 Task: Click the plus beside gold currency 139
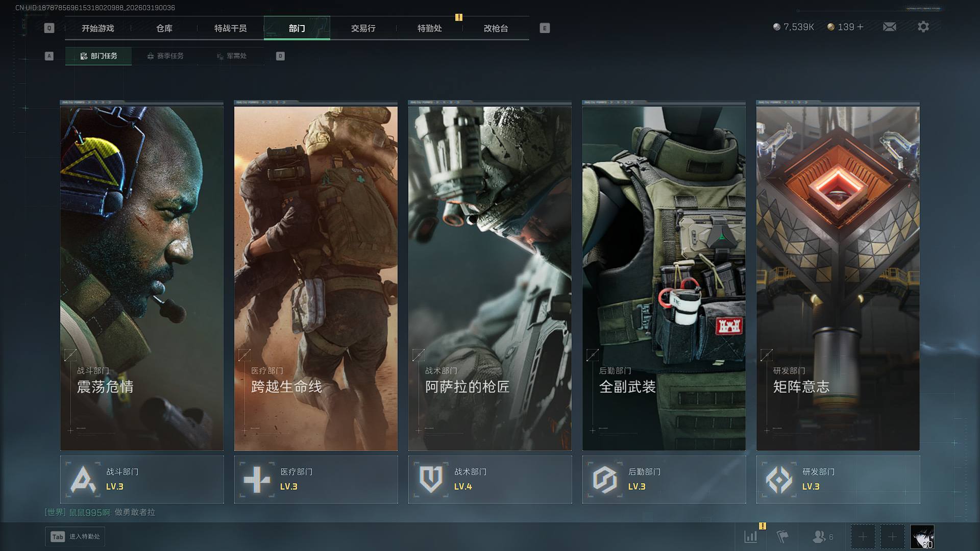tap(861, 27)
